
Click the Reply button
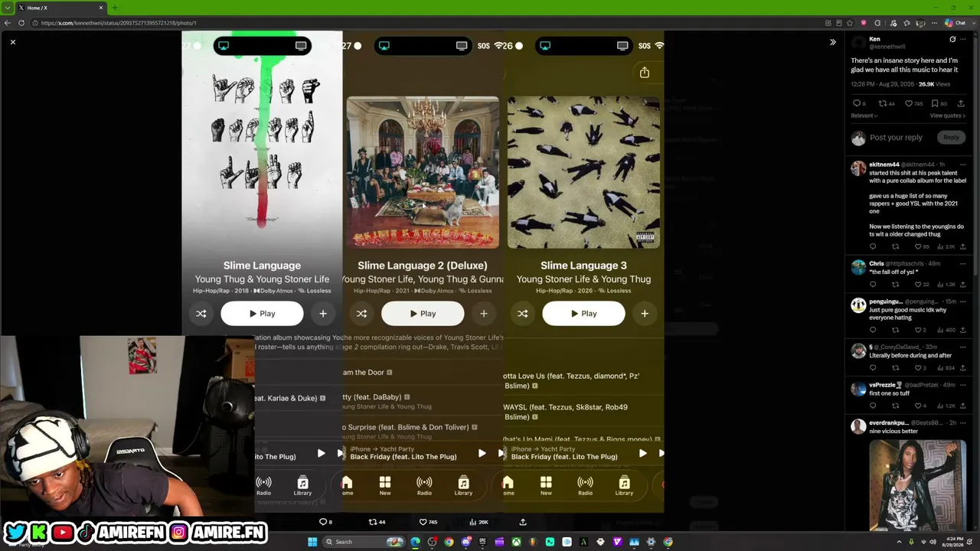[951, 138]
